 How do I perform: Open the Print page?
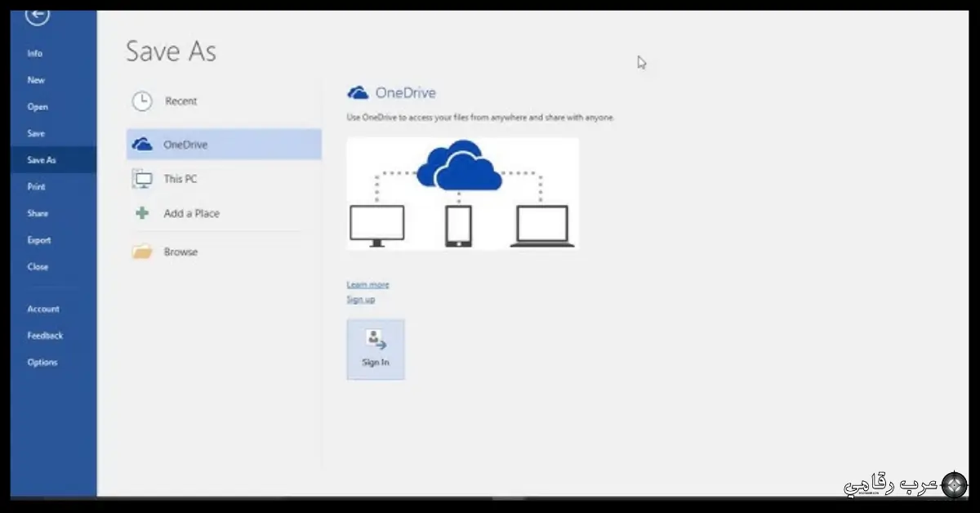point(36,187)
